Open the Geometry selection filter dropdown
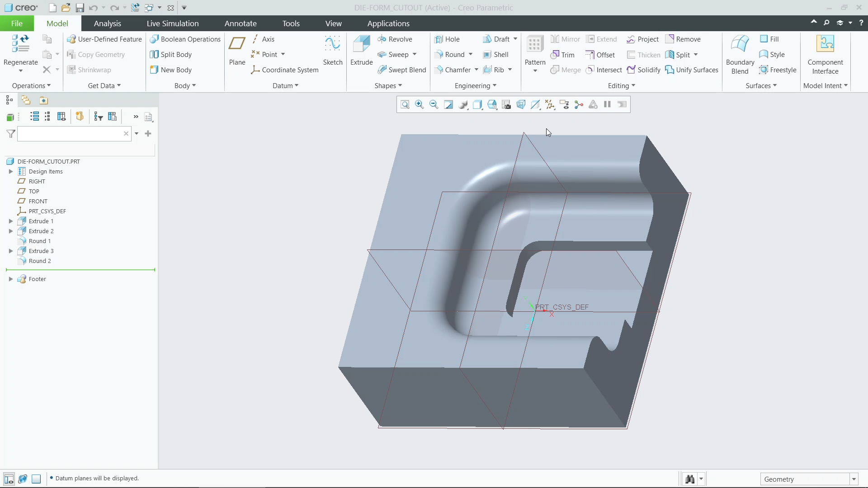 854,479
